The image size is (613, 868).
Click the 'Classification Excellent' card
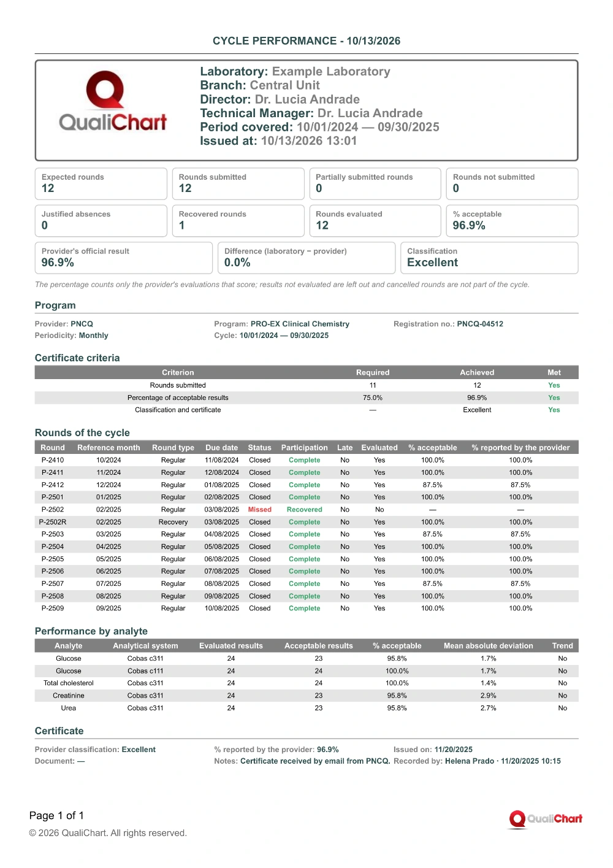pyautogui.click(x=489, y=258)
